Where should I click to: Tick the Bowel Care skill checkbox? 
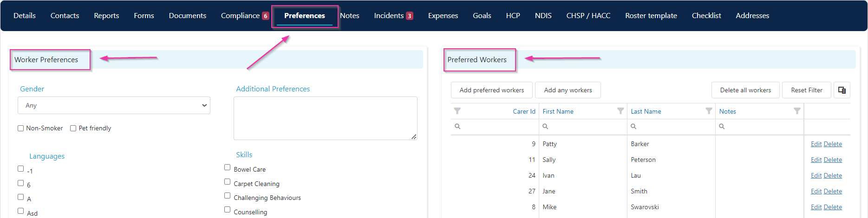pyautogui.click(x=227, y=167)
